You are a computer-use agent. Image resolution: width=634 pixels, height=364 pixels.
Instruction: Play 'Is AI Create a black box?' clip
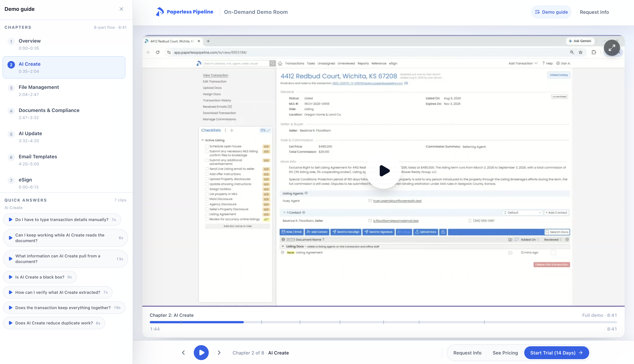[40, 277]
